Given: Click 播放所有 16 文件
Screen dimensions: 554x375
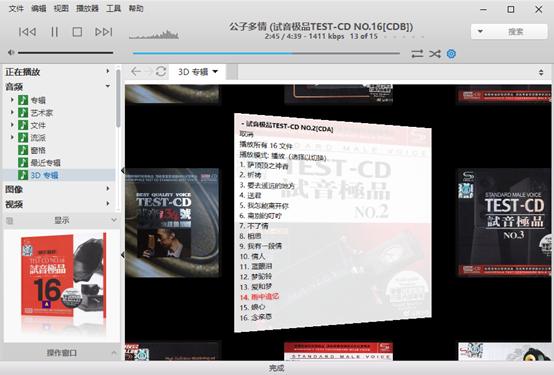Looking at the screenshot, I should (x=266, y=145).
